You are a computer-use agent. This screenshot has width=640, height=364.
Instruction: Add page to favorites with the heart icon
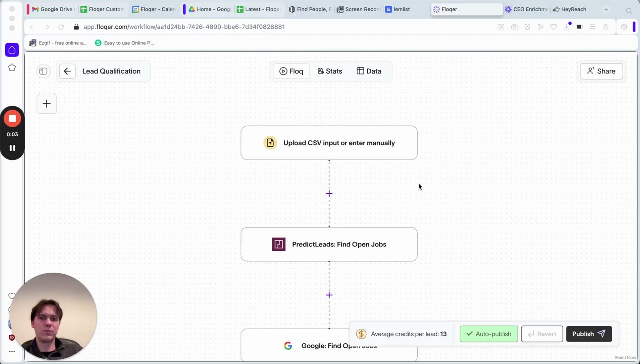click(553, 27)
